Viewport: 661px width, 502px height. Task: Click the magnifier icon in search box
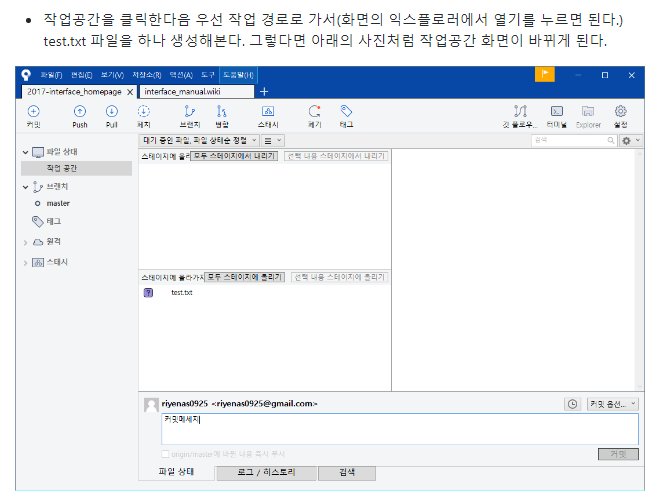coord(610,140)
